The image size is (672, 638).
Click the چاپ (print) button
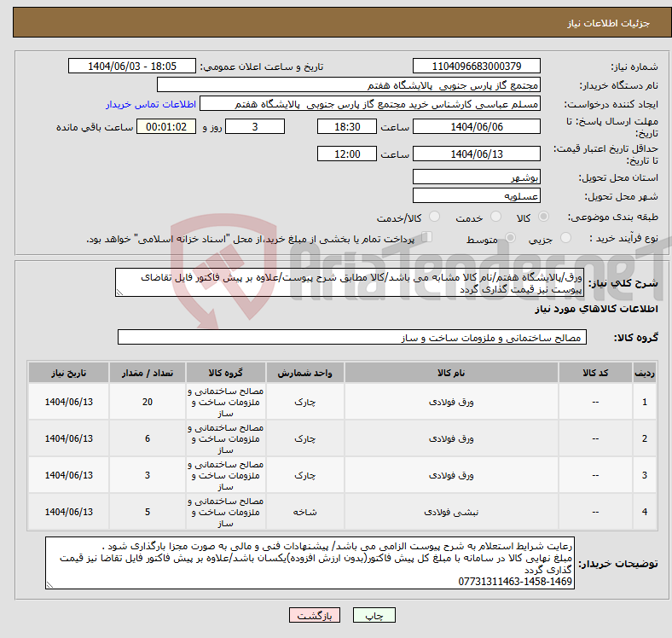point(374,616)
